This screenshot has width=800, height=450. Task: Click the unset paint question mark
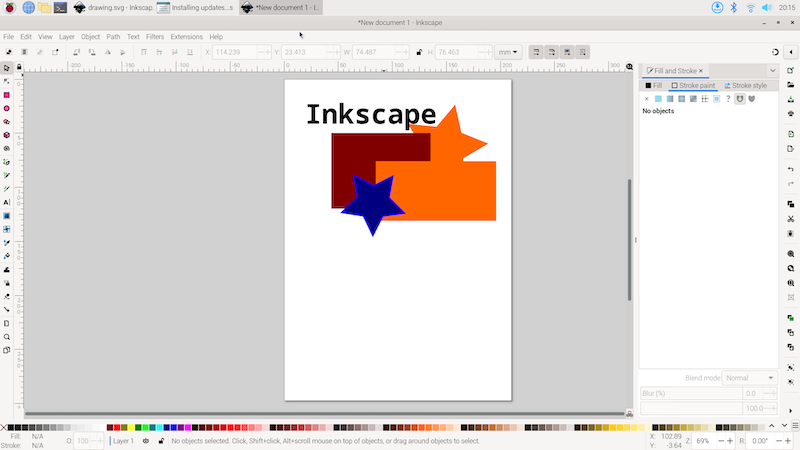pos(728,99)
